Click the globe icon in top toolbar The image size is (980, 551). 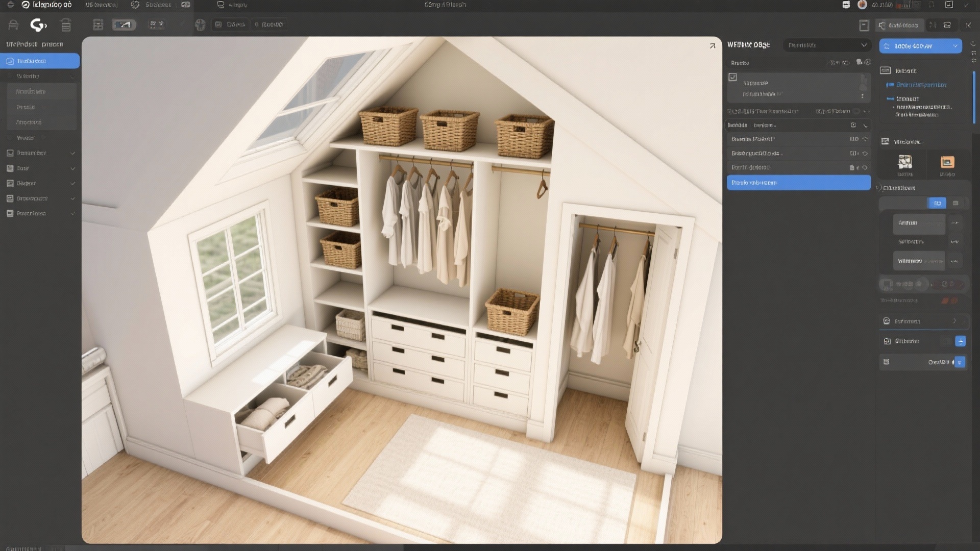200,24
